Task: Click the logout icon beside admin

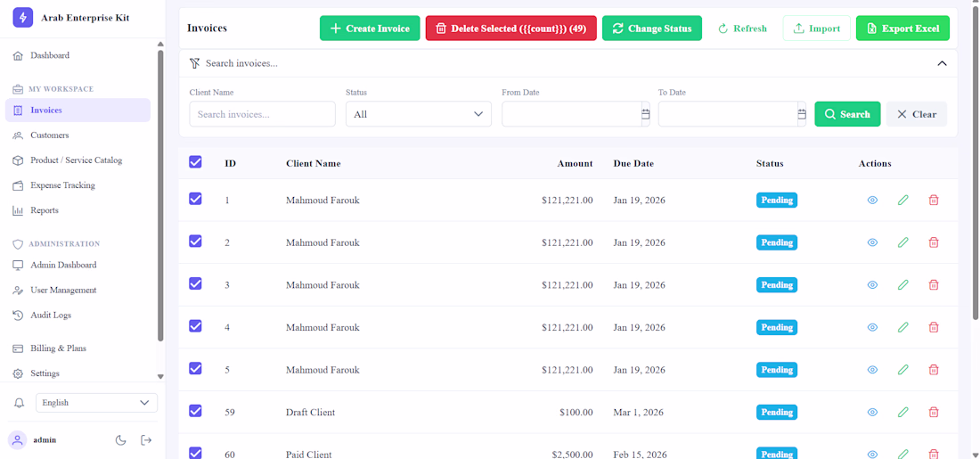Action: pos(146,440)
